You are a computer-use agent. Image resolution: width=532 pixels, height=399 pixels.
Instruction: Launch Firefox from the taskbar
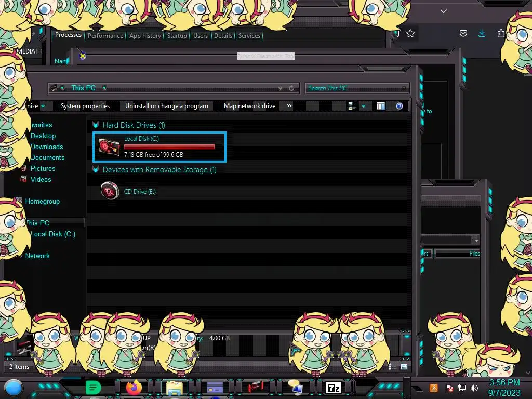pyautogui.click(x=134, y=388)
